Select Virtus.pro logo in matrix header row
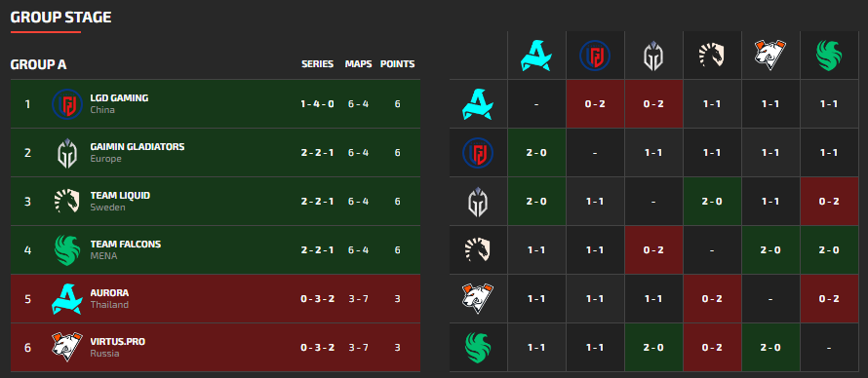The height and width of the screenshot is (378, 868). click(770, 56)
